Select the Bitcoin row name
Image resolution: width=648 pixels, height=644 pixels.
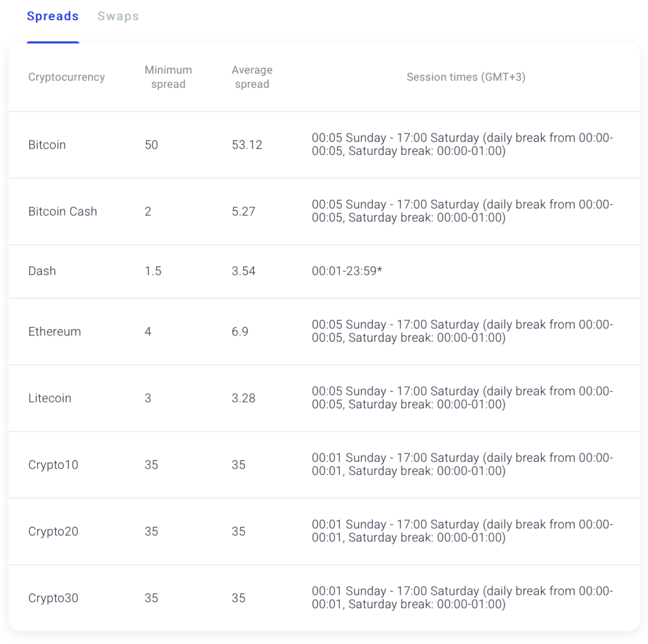pos(47,145)
